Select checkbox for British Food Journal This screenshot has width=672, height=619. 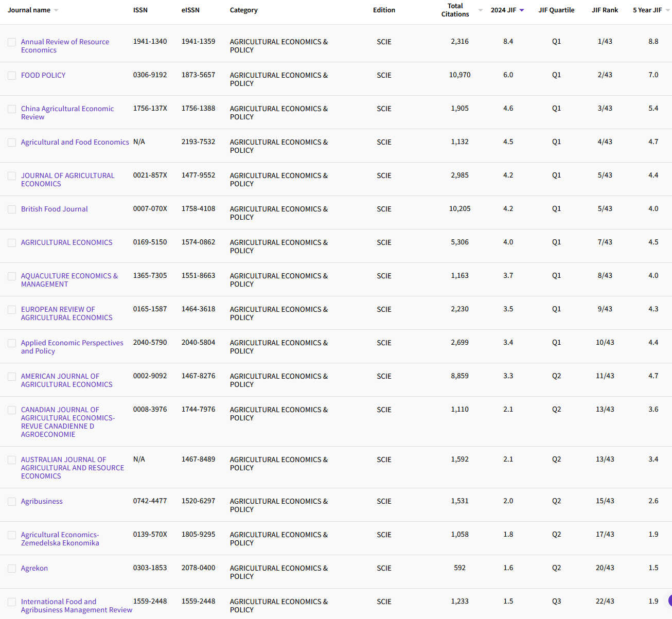click(12, 209)
